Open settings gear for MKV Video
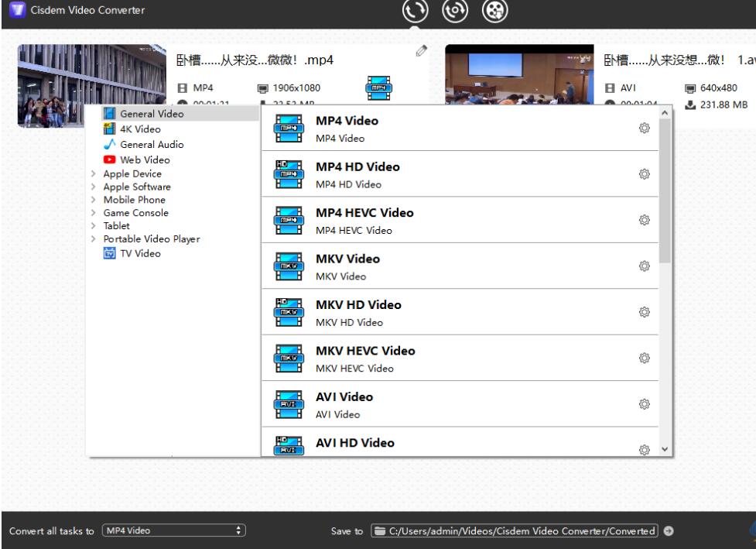Image resolution: width=756 pixels, height=549 pixels. coord(644,266)
